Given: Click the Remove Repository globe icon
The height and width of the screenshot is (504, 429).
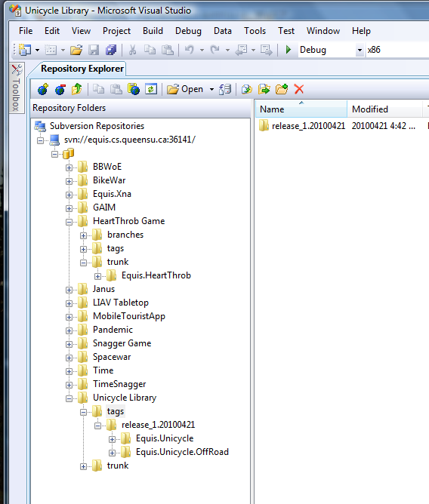Looking at the screenshot, I should coord(60,89).
